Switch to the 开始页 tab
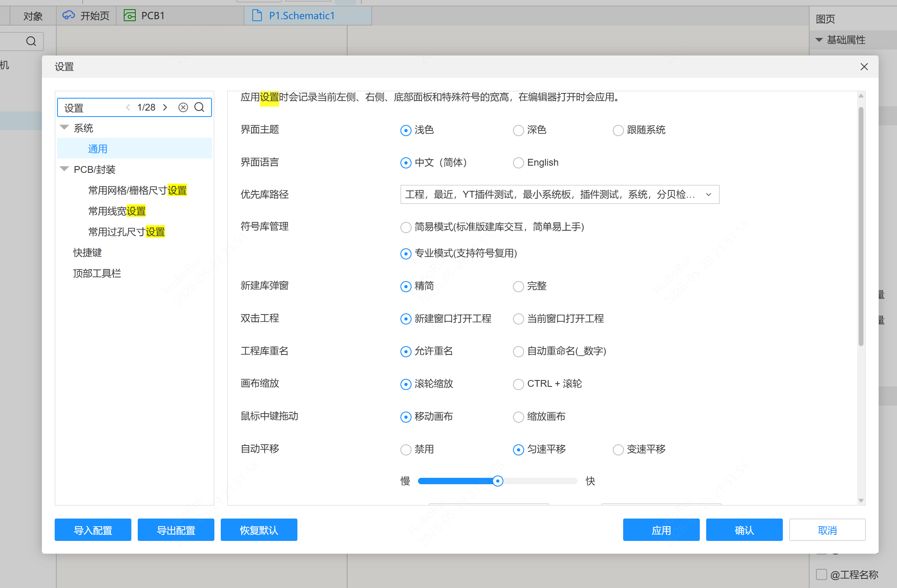897x588 pixels. (x=86, y=16)
